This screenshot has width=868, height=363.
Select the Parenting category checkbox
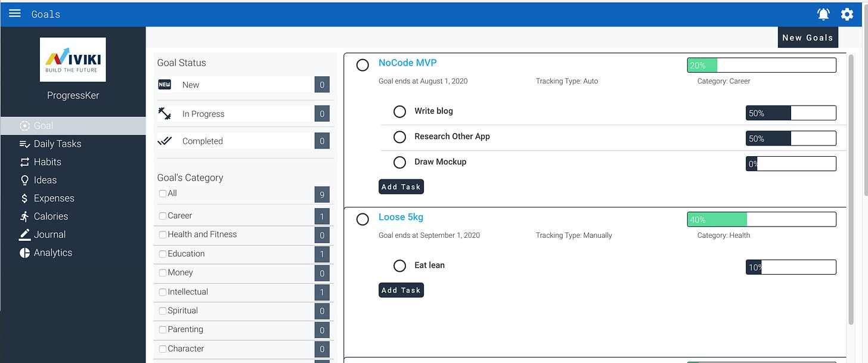coord(163,330)
